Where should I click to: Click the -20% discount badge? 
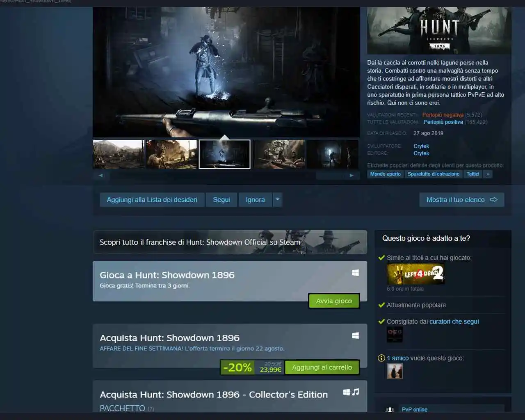coord(237,367)
